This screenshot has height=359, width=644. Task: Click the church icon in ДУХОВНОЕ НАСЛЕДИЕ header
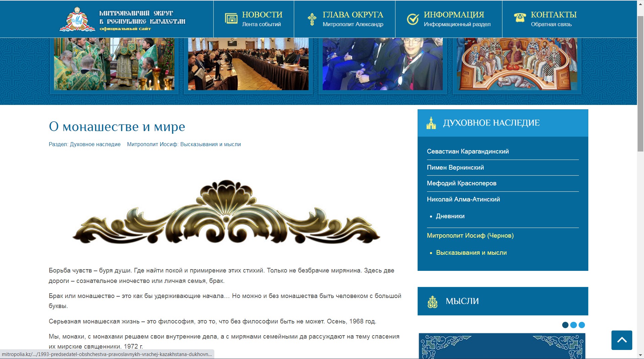tap(431, 123)
